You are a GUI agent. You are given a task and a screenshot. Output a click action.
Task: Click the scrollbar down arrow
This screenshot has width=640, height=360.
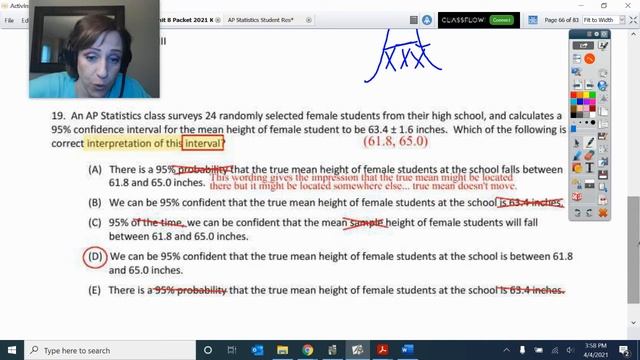633,322
